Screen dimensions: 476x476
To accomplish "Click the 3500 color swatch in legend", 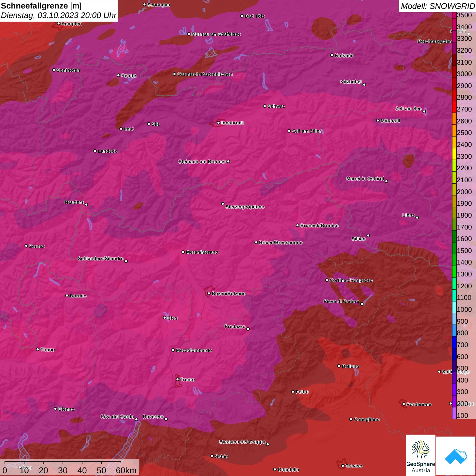I will pos(454,15).
